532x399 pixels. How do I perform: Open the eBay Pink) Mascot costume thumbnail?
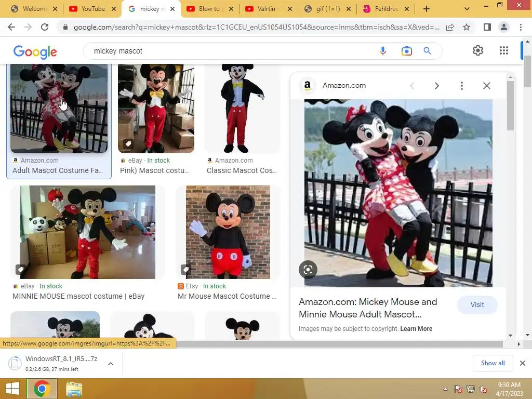pyautogui.click(x=156, y=108)
